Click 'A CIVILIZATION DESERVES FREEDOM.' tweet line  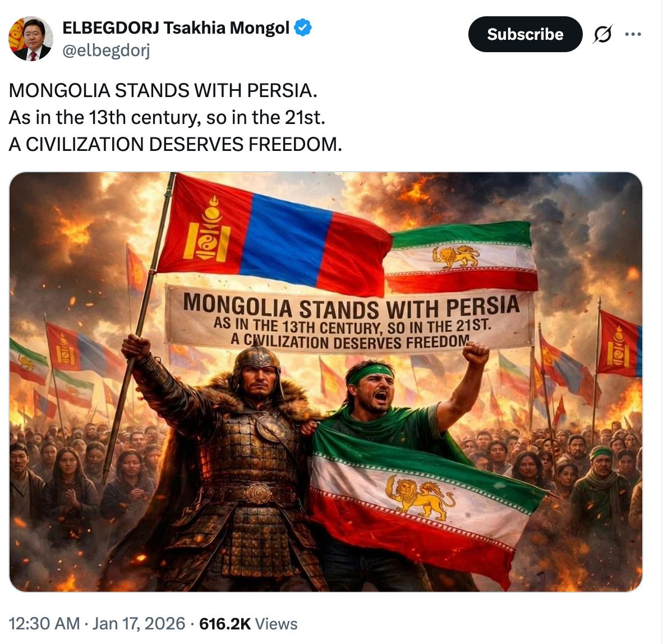click(176, 144)
